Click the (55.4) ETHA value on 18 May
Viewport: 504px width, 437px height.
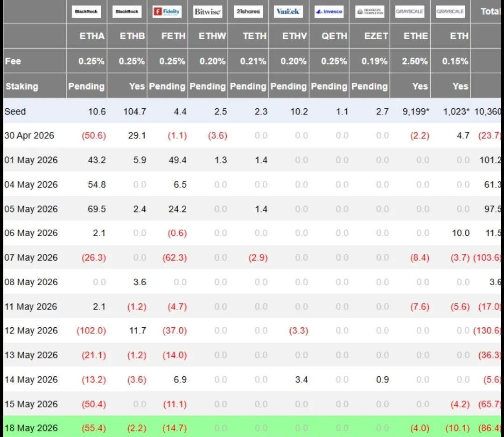coord(93,428)
